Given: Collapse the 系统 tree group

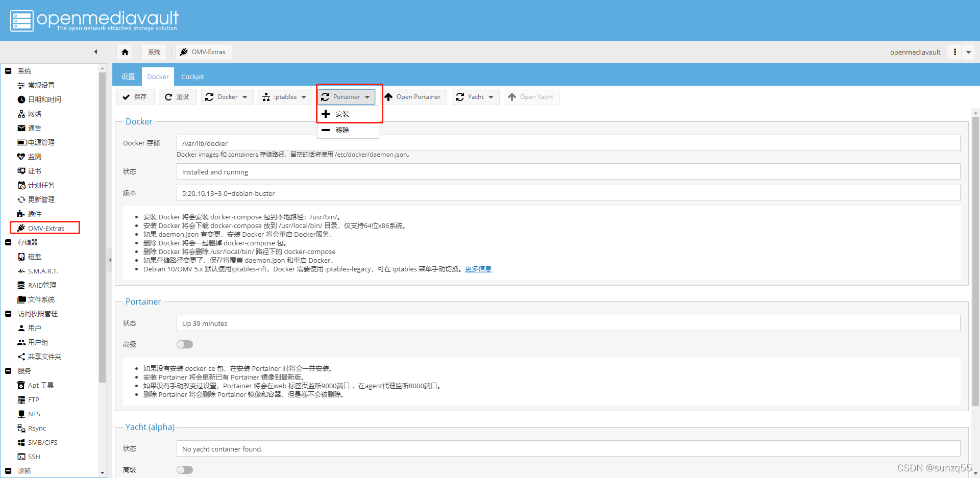Looking at the screenshot, I should pyautogui.click(x=8, y=71).
